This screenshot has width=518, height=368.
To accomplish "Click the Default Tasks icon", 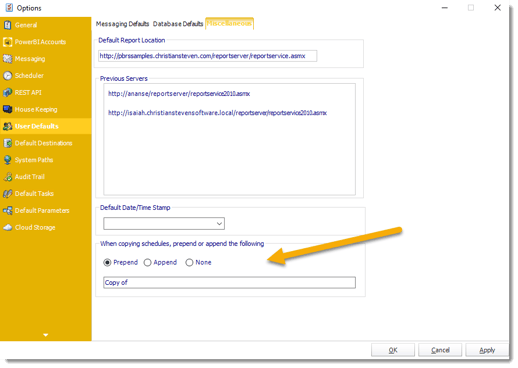I will click(x=7, y=194).
